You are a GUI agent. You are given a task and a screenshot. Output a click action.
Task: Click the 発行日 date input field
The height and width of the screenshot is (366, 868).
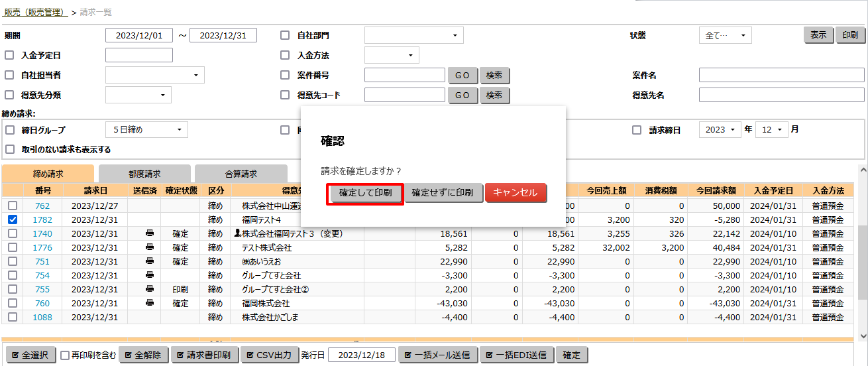(x=361, y=355)
